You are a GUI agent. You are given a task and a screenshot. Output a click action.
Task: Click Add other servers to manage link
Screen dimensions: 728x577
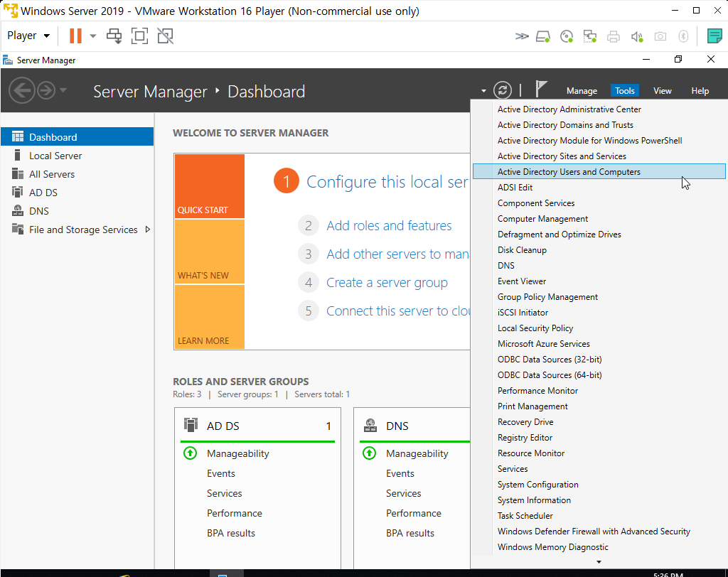coord(397,254)
